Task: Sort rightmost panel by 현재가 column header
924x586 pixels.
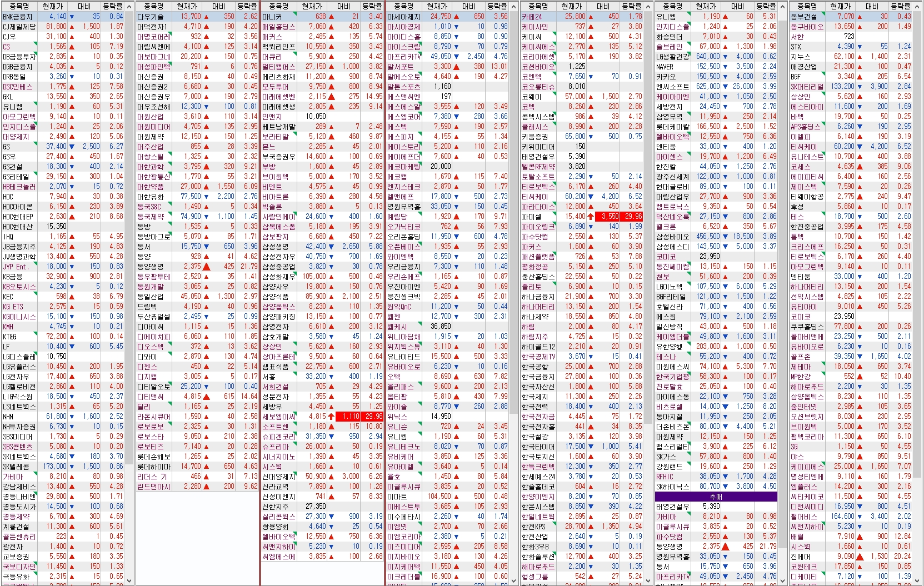Action: 840,6
